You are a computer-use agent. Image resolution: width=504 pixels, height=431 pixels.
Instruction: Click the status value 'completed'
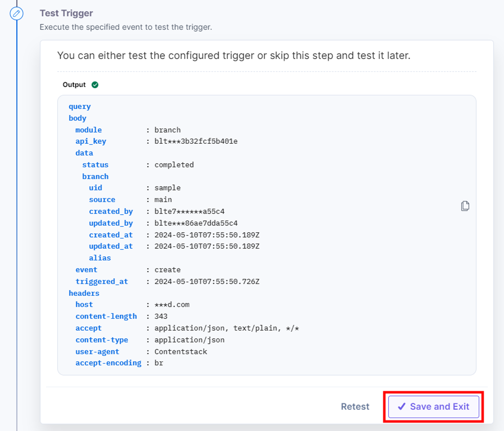[x=174, y=165]
